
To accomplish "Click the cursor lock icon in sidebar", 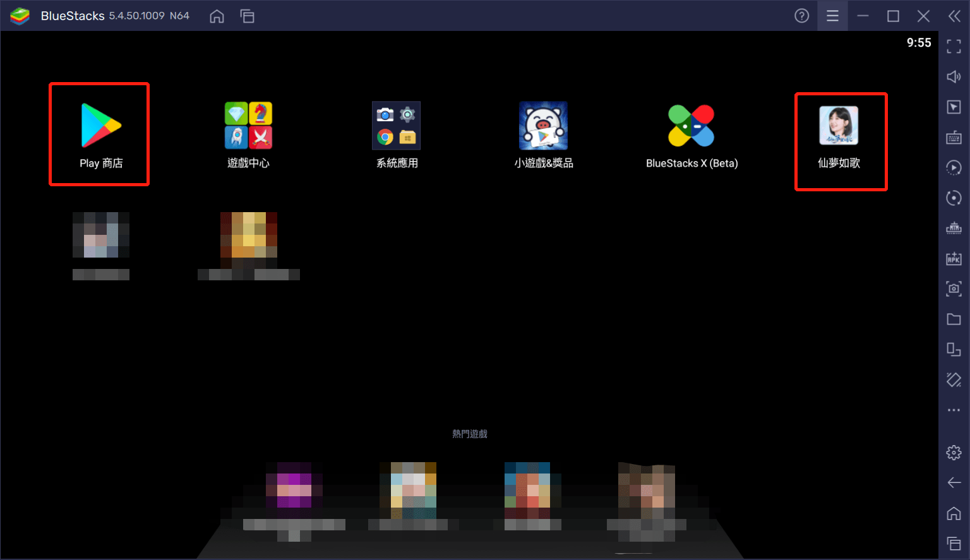I will tap(954, 107).
